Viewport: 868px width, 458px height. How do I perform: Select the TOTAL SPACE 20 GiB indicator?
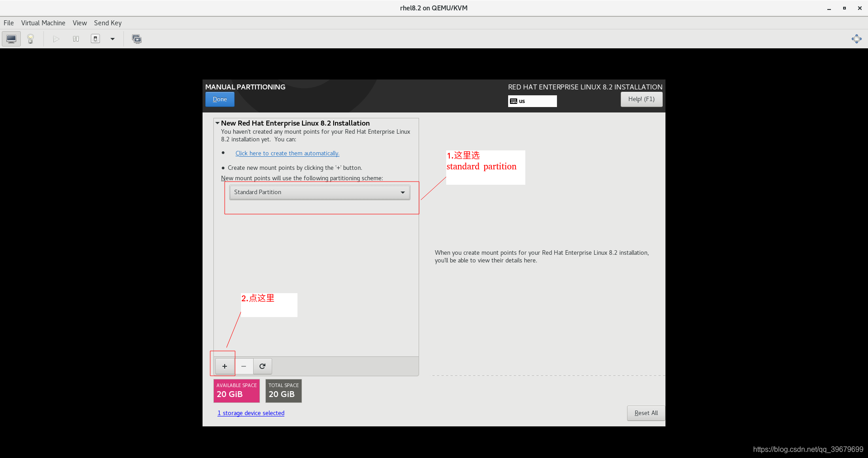click(283, 391)
